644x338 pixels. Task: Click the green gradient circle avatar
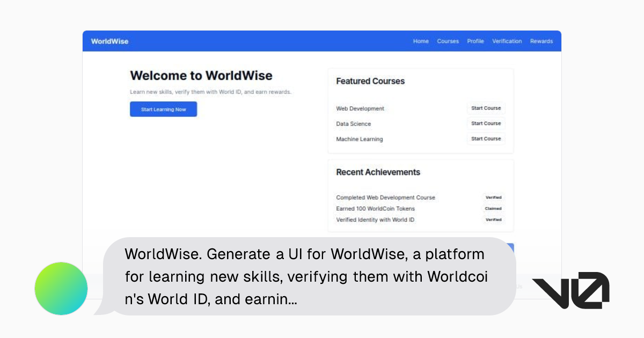[x=61, y=288]
